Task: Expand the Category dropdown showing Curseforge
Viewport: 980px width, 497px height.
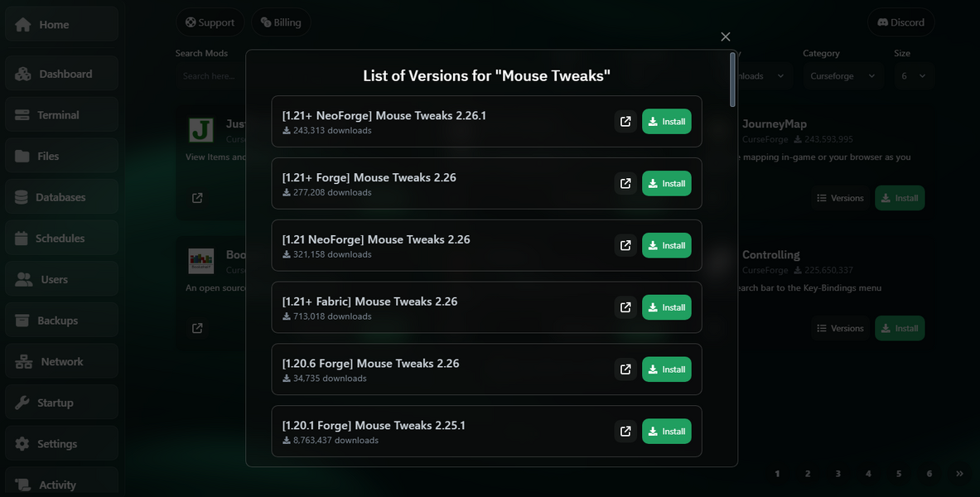Action: coord(842,75)
